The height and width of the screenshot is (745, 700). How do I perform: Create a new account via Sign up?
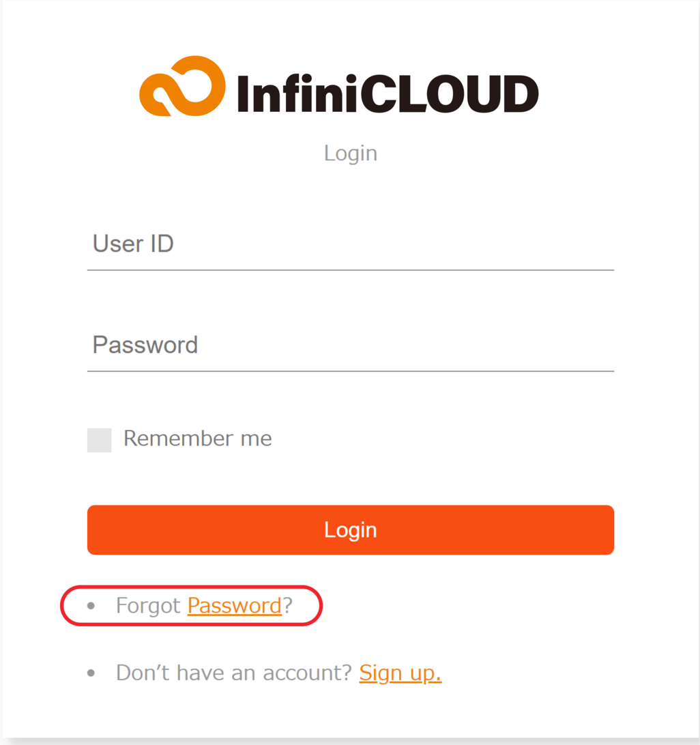(x=400, y=673)
